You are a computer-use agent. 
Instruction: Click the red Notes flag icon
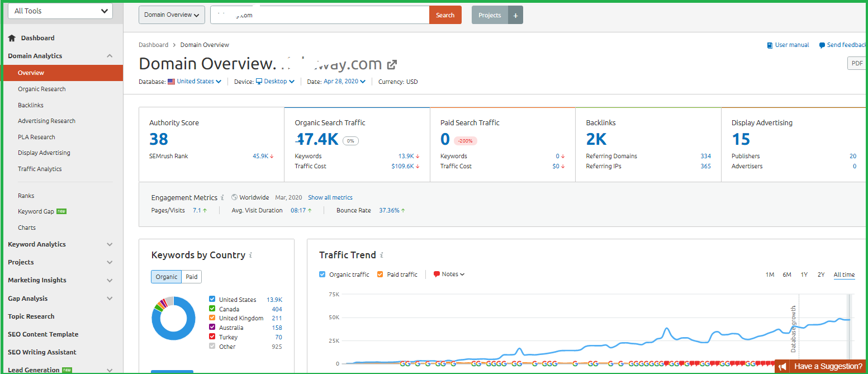[x=437, y=274]
